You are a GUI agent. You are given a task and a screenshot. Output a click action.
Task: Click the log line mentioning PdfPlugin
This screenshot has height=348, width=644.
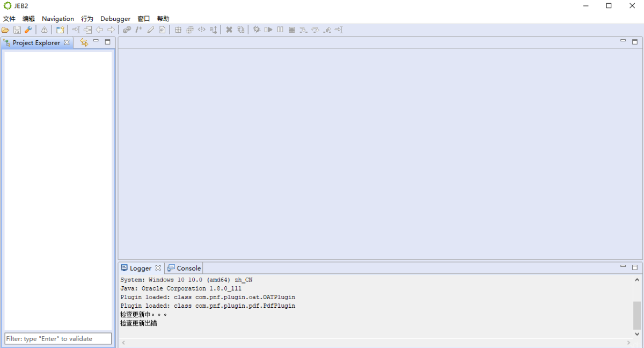point(208,306)
